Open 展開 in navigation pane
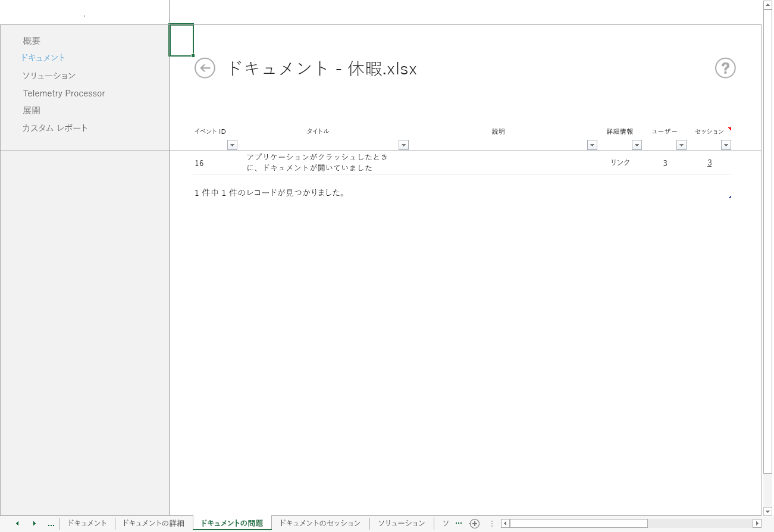Image resolution: width=774 pixels, height=532 pixels. tap(32, 111)
